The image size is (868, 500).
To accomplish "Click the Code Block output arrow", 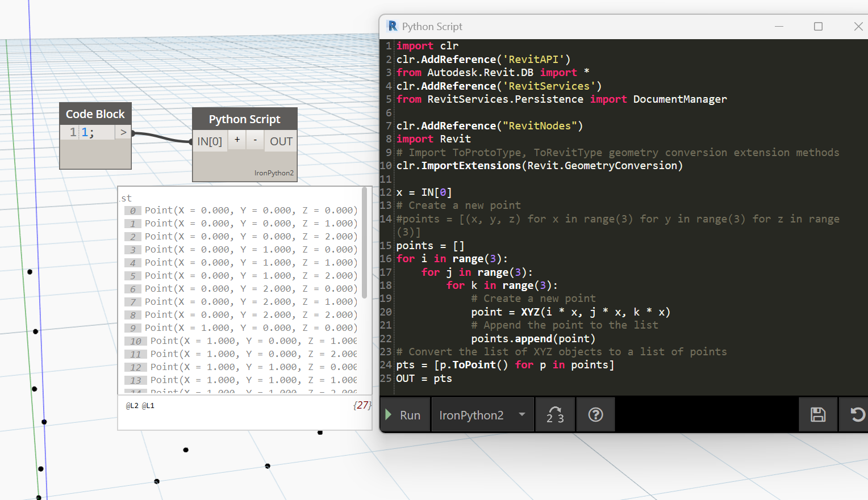I will point(123,132).
